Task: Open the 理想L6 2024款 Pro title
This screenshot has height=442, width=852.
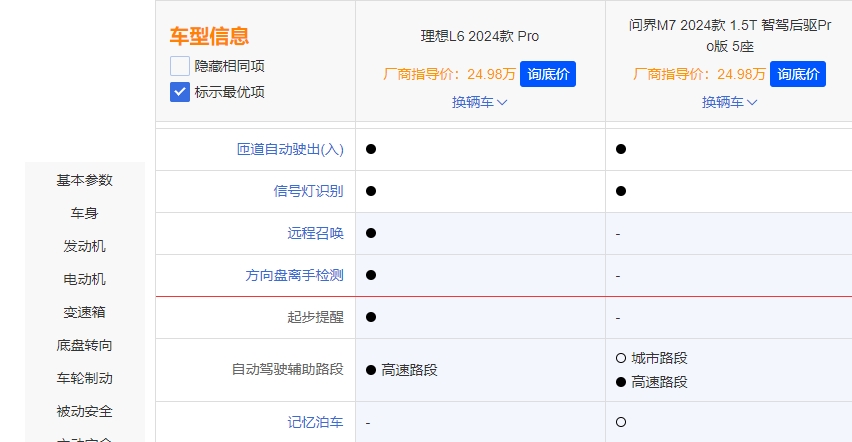Action: point(480,36)
